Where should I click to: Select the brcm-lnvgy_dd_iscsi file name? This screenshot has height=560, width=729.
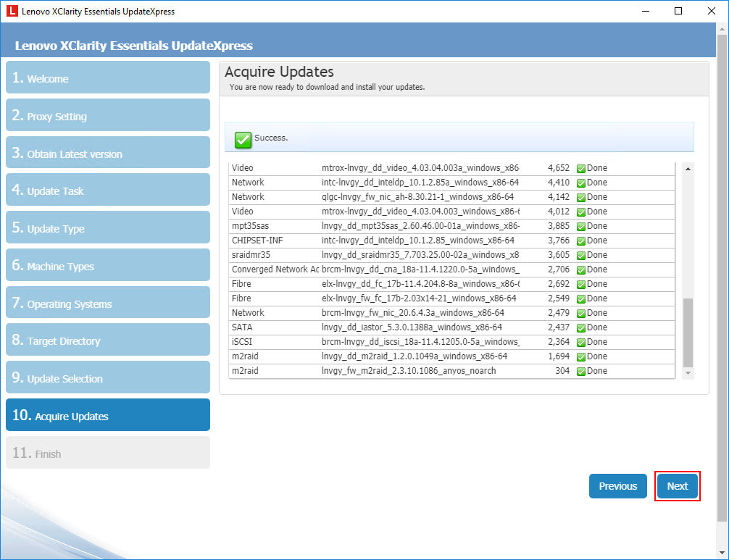point(420,341)
